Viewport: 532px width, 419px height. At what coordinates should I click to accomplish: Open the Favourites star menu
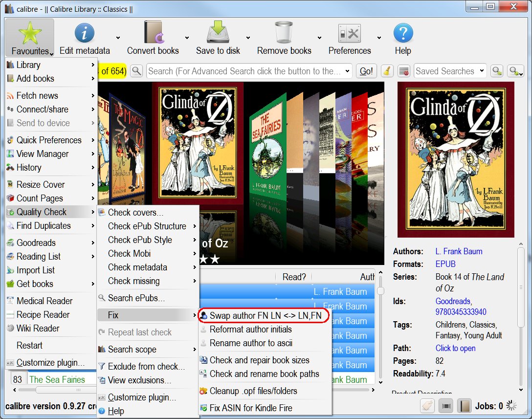30,37
